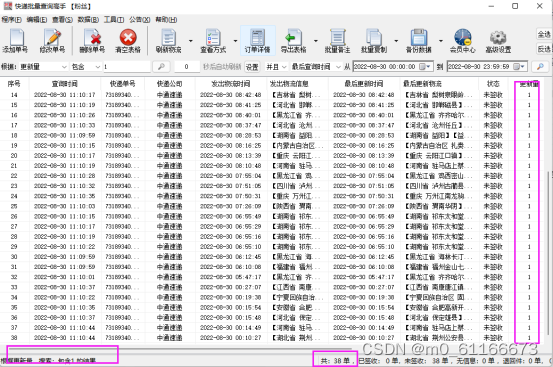The width and height of the screenshot is (553, 367).
Task: Click the auto-refresh seconds field showing 0
Action: click(187, 66)
